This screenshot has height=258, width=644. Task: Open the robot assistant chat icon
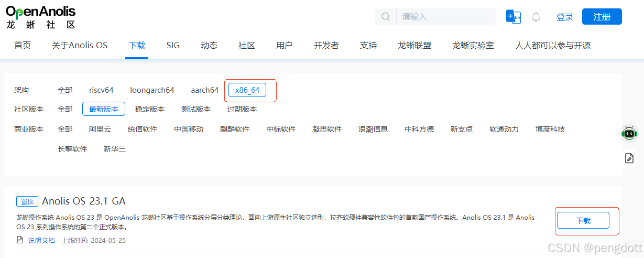point(629,133)
